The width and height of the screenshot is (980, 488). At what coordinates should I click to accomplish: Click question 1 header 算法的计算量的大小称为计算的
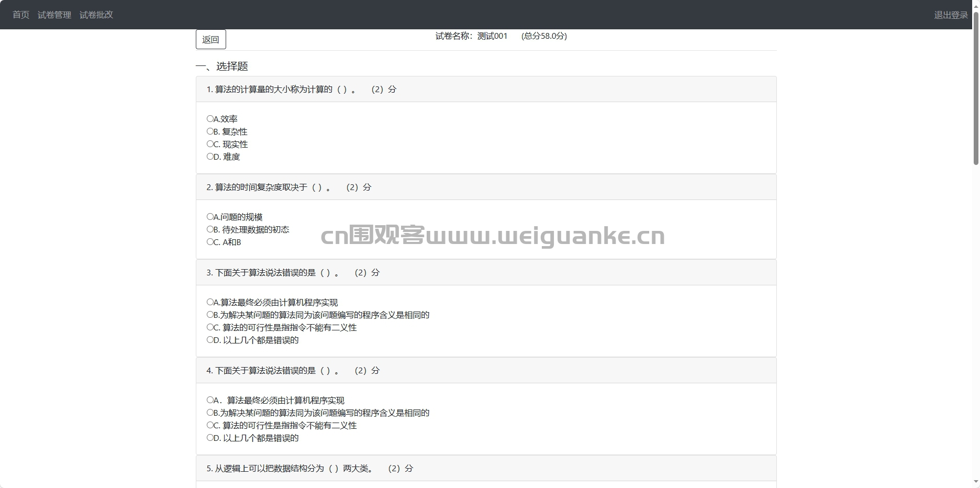point(486,90)
